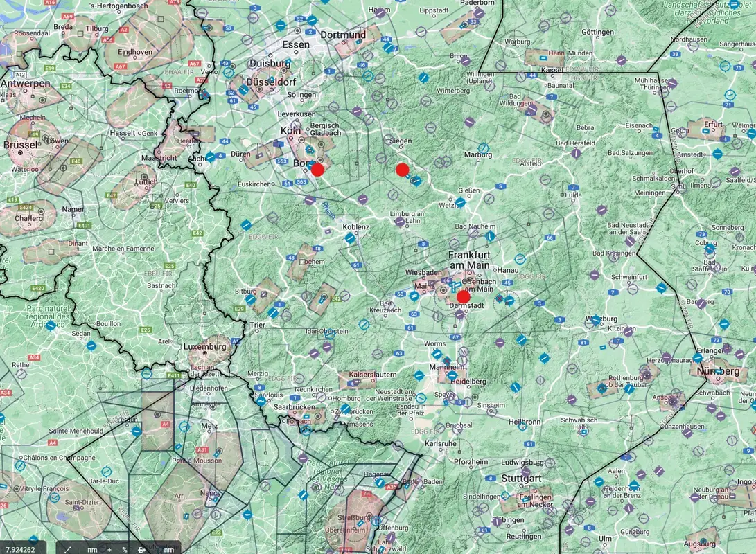Click the Düsseldorf city label

click(272, 82)
